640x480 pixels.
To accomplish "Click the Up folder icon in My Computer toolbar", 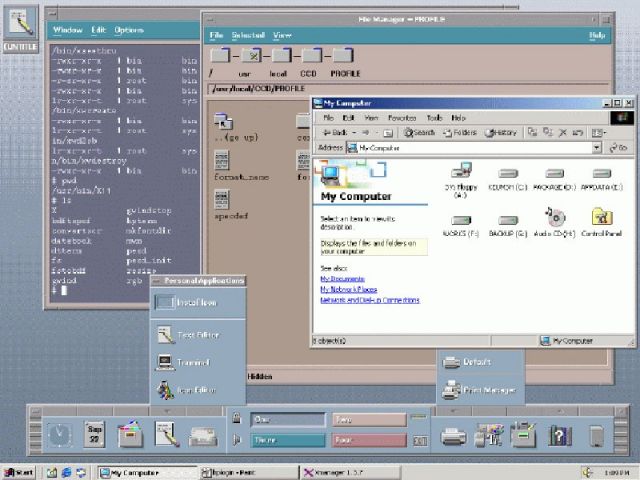I will 388,133.
